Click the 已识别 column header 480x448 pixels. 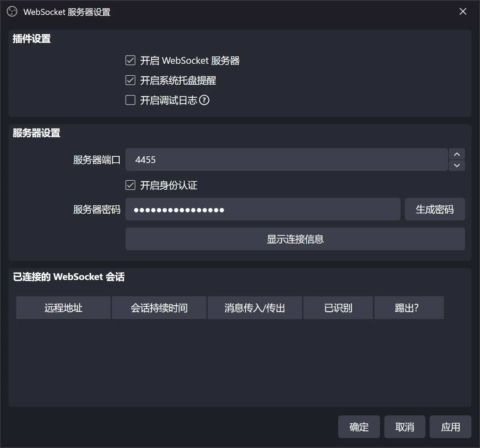(x=338, y=308)
